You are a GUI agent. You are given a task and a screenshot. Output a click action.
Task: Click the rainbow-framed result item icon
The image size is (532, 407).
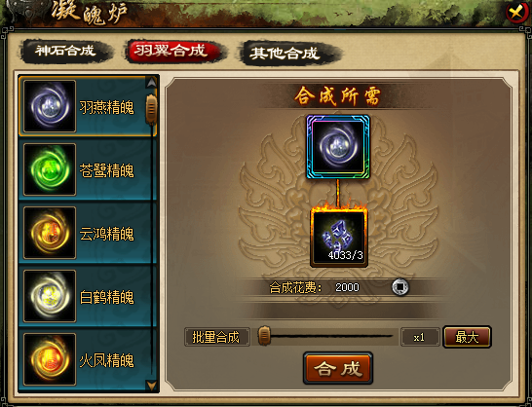(338, 147)
